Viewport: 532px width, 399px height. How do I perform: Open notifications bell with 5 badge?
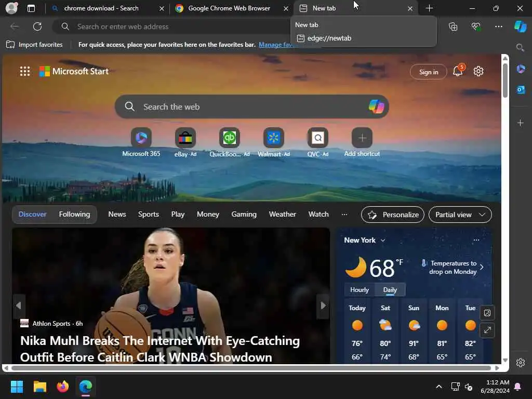458,71
